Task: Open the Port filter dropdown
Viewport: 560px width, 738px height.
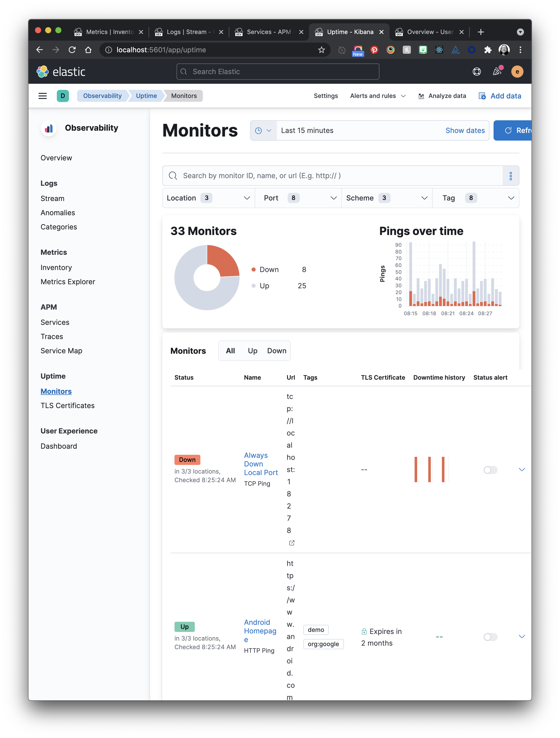Action: (x=298, y=198)
